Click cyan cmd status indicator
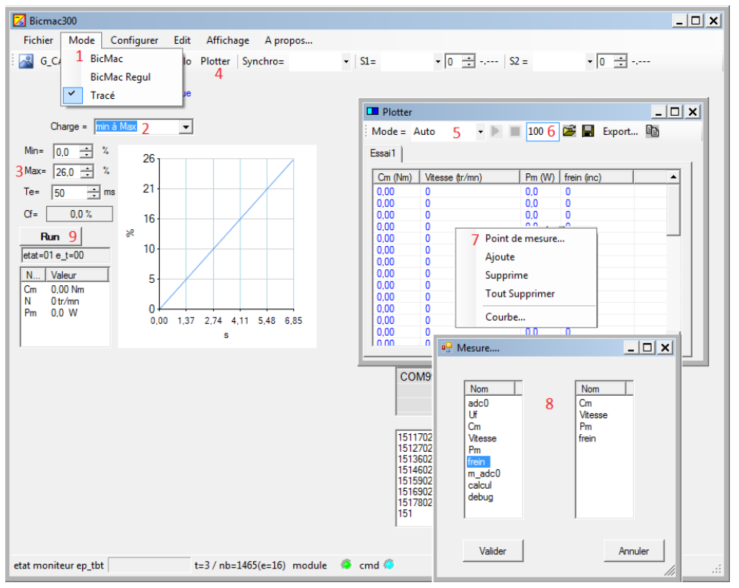The width and height of the screenshot is (739, 588). 389,564
